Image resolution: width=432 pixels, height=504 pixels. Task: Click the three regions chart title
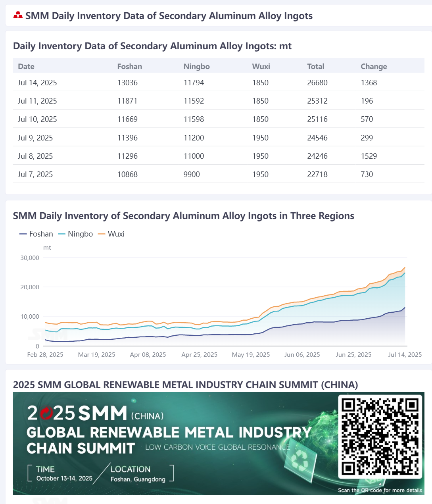(x=184, y=215)
